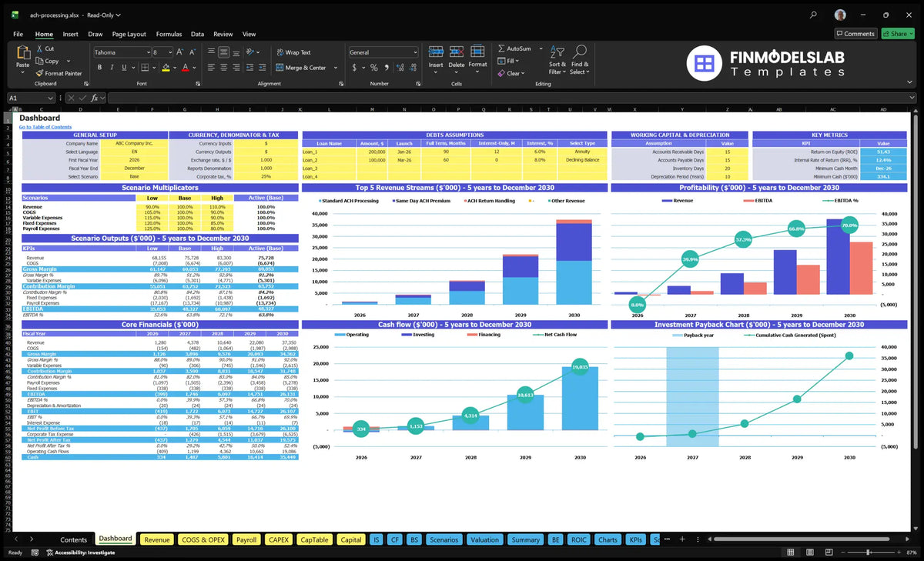Decrease font size with the smaller A icon
This screenshot has height=561, width=924.
(192, 52)
